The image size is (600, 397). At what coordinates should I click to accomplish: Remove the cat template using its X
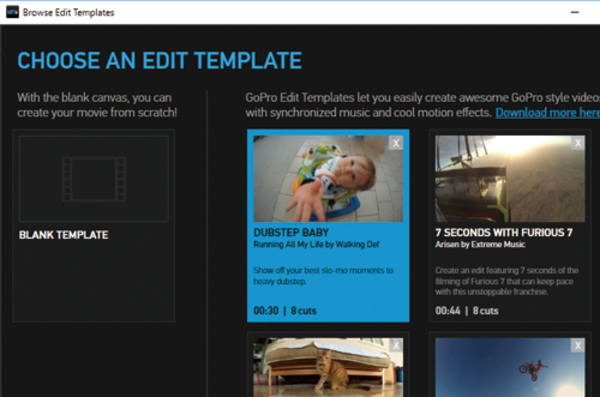(396, 345)
